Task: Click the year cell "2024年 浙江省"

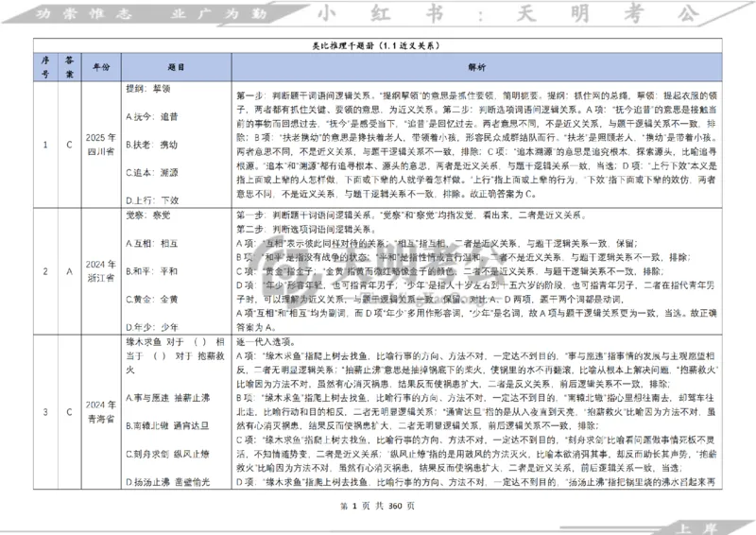Action: point(101,271)
